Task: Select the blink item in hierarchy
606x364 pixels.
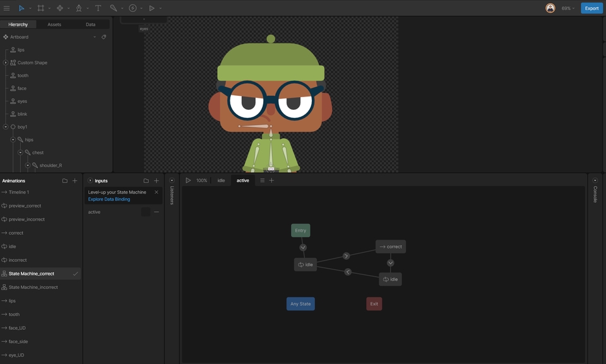Action: (22, 114)
